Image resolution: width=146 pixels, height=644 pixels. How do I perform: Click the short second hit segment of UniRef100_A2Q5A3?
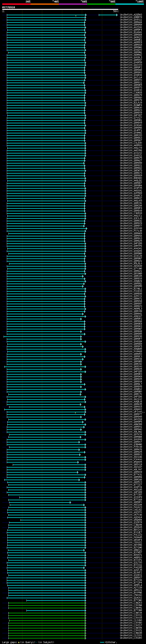click(108, 15)
